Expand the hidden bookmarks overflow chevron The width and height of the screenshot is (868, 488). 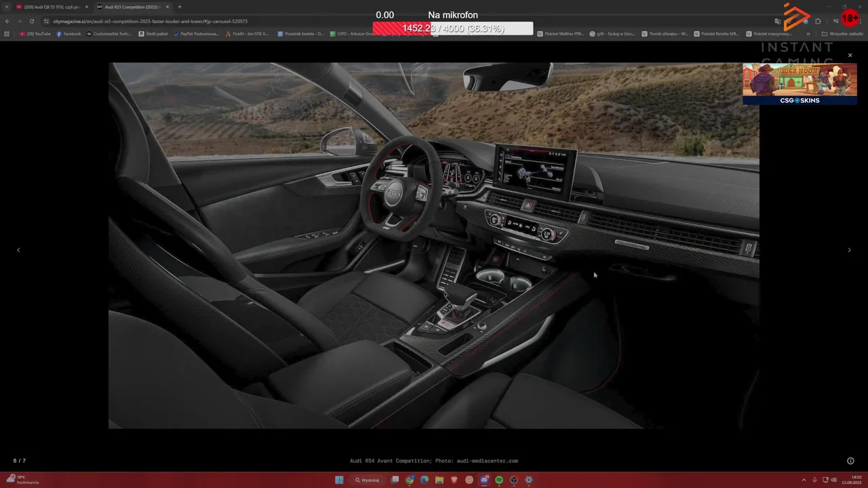point(808,33)
